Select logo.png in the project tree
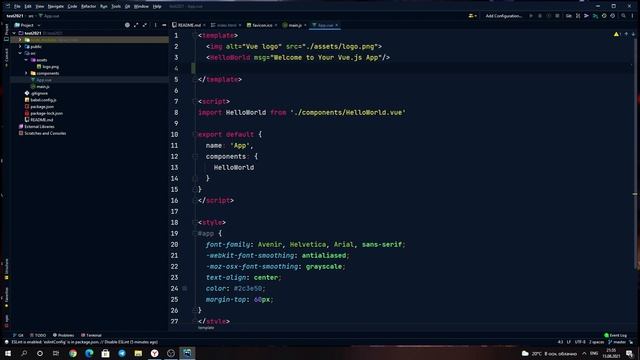 [x=48, y=67]
